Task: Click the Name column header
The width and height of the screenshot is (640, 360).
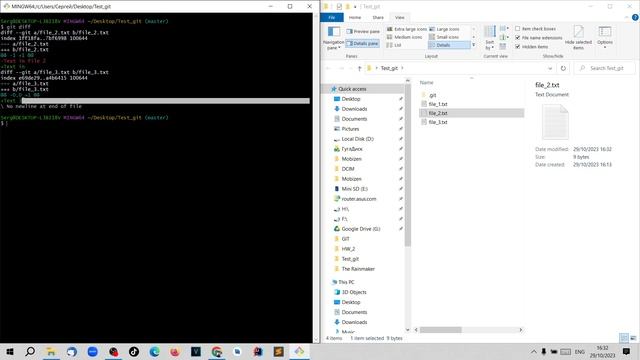Action: [x=427, y=82]
